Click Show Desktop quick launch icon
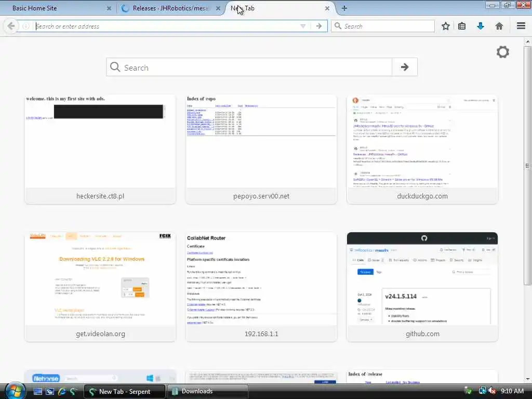The width and height of the screenshot is (532, 399). click(x=37, y=391)
